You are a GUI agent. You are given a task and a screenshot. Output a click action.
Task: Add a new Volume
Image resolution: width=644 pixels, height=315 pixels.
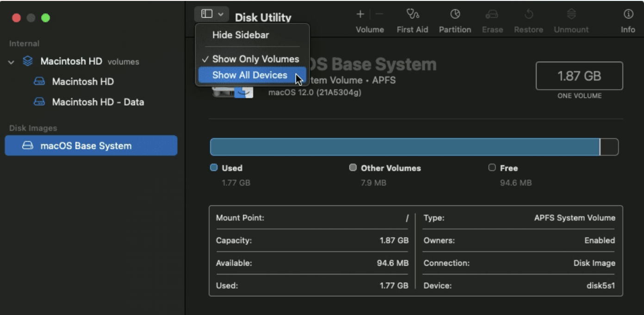click(360, 14)
